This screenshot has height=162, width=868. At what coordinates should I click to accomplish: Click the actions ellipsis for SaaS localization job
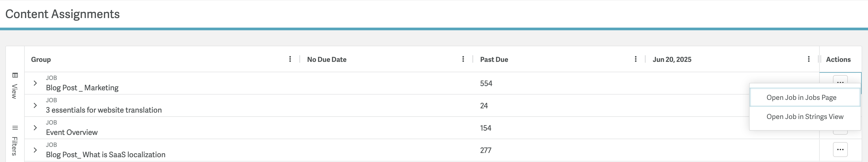coord(840,150)
